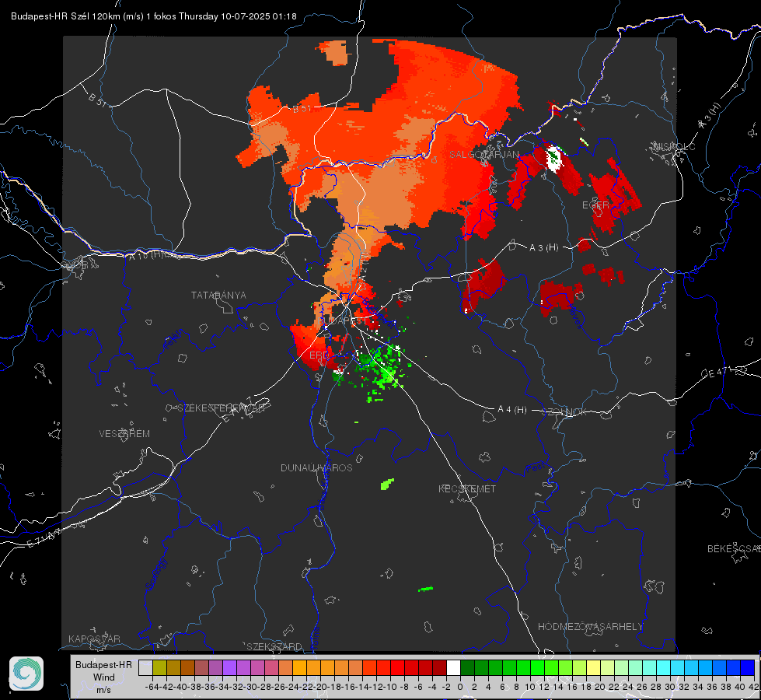761x700 pixels.
Task: Click the radar title text with timestamp 01:18
Action: pos(153,16)
